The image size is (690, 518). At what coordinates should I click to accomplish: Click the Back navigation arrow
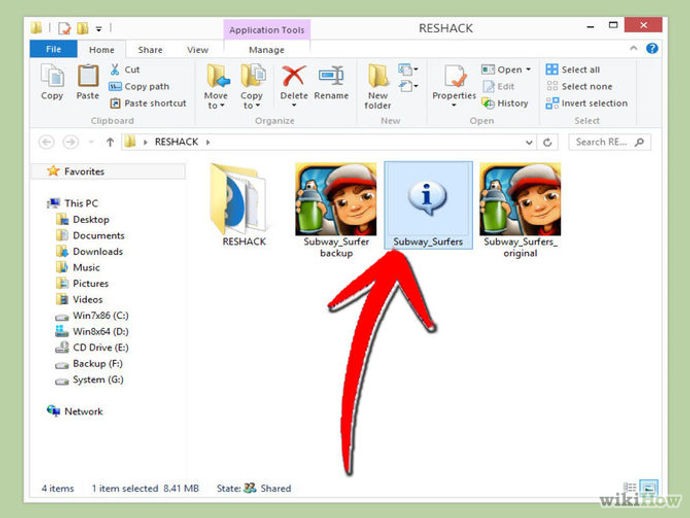click(47, 142)
